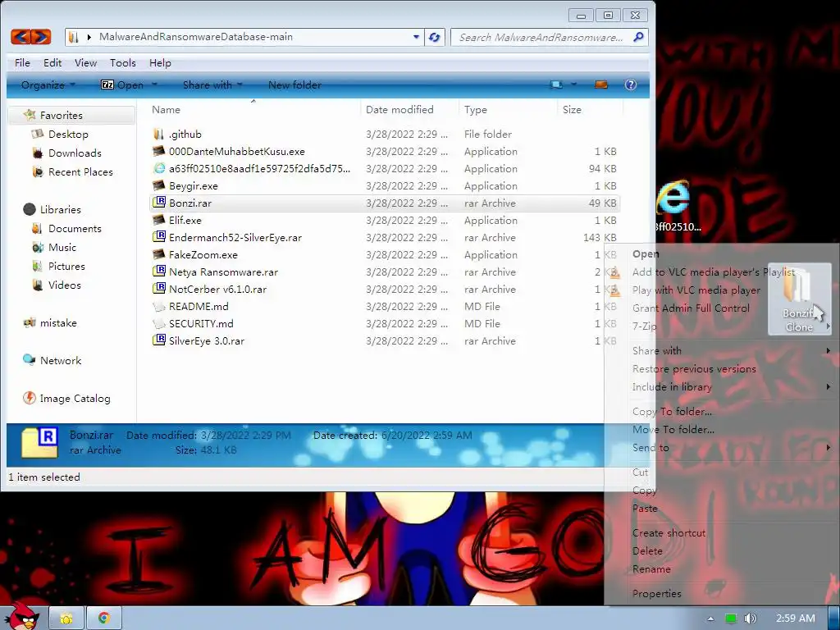Select the Bonzi.rar archive icon
Image resolution: width=840 pixels, height=630 pixels.
coord(158,203)
